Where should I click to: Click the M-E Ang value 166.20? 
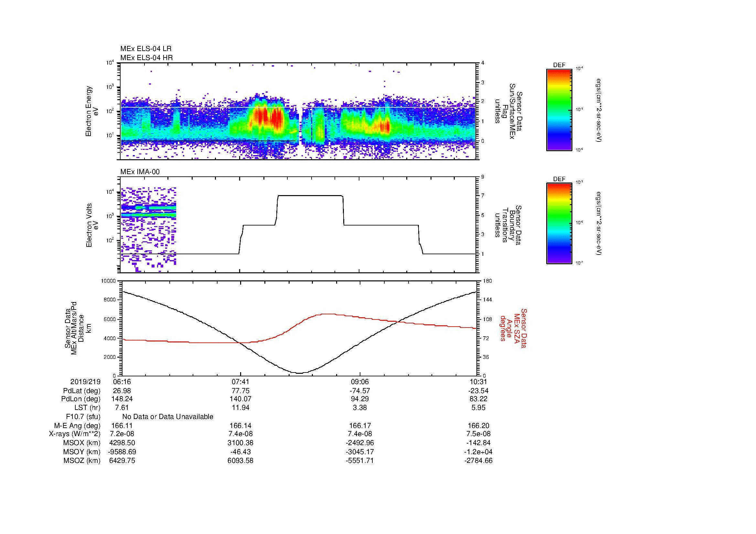478,425
